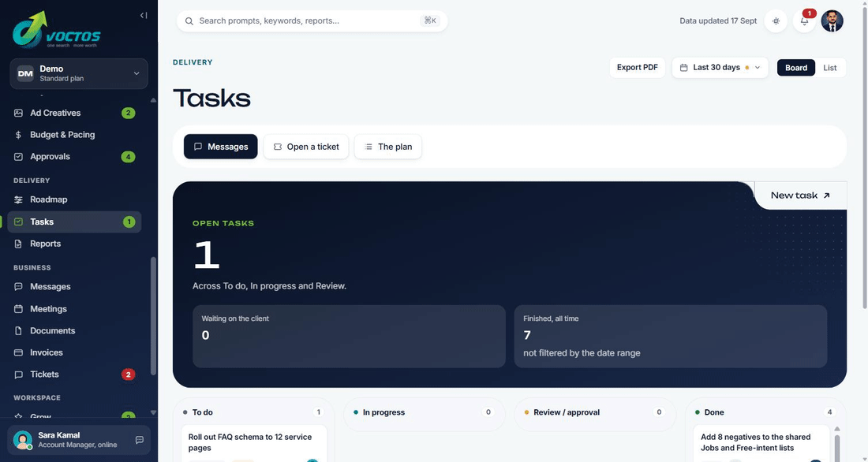Viewport: 868px width, 462px height.
Task: Open the Roll out FAQ schema task card
Action: [x=254, y=443]
